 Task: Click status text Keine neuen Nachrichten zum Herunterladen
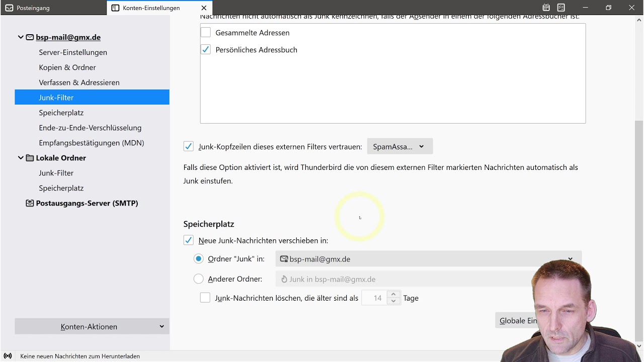click(80, 356)
